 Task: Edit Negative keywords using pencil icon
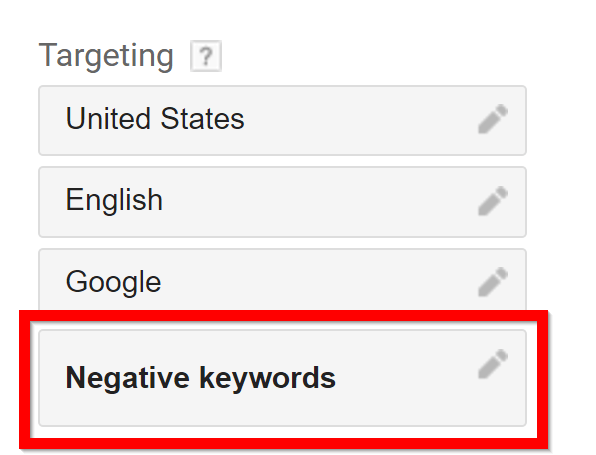pos(493,364)
